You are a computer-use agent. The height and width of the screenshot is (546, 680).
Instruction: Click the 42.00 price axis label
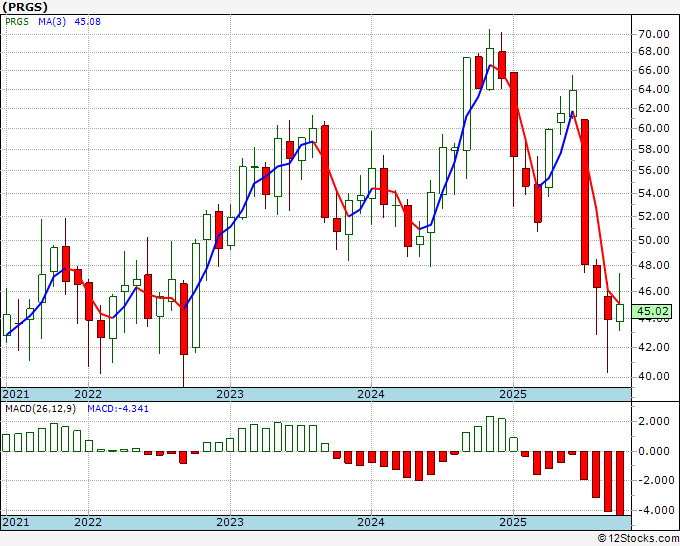click(x=654, y=347)
